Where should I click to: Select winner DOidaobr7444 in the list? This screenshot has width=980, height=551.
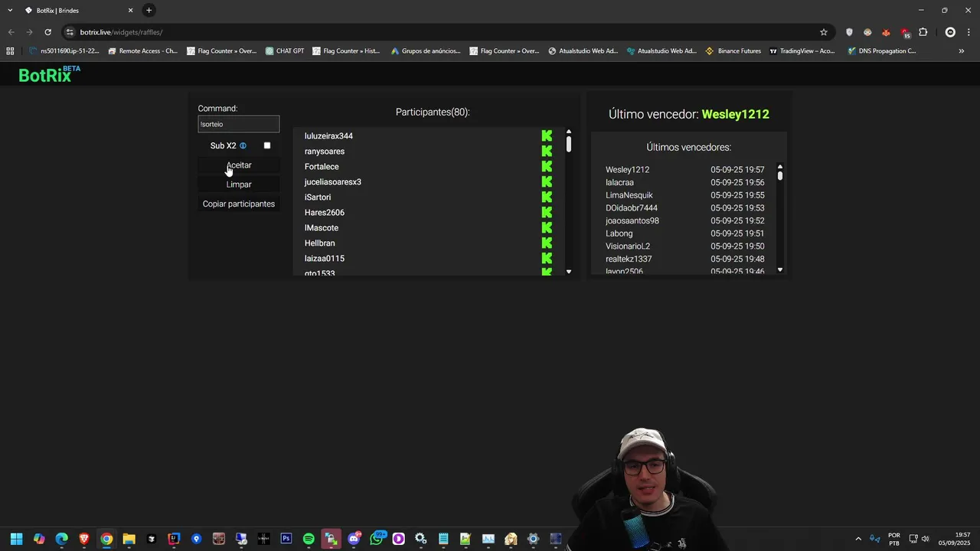[x=632, y=208]
